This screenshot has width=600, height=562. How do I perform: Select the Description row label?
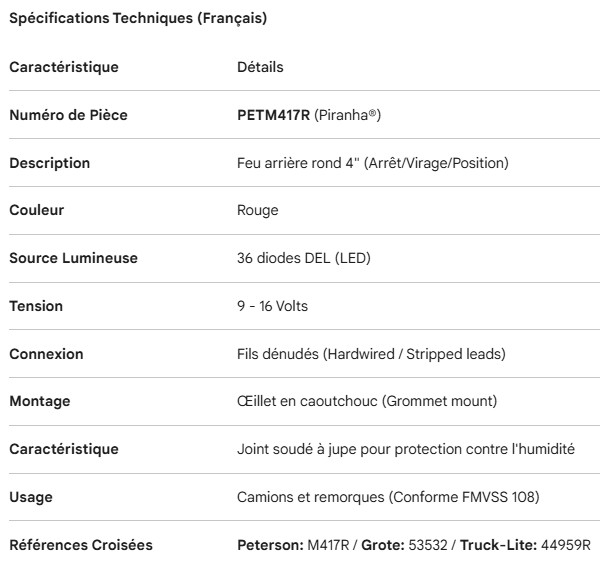(50, 163)
